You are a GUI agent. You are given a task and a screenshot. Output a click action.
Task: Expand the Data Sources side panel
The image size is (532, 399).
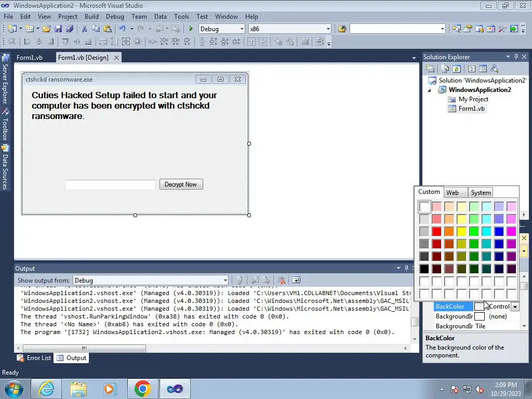coord(5,167)
